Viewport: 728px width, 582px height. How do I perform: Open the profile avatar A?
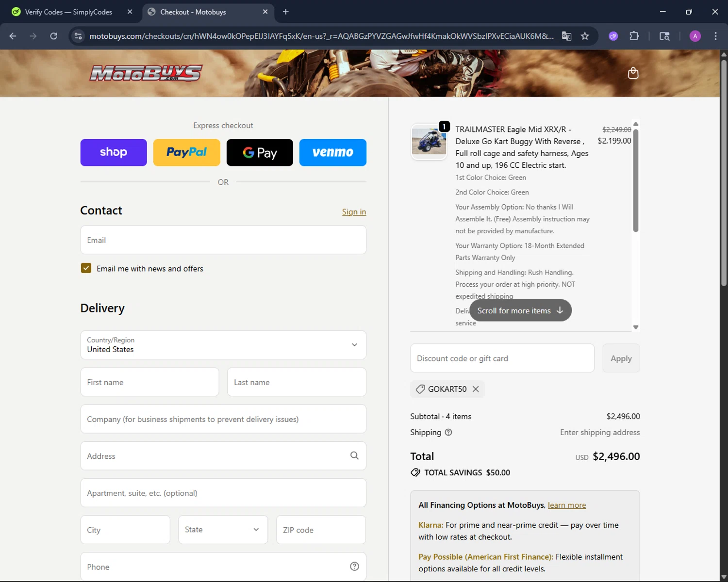tap(695, 36)
